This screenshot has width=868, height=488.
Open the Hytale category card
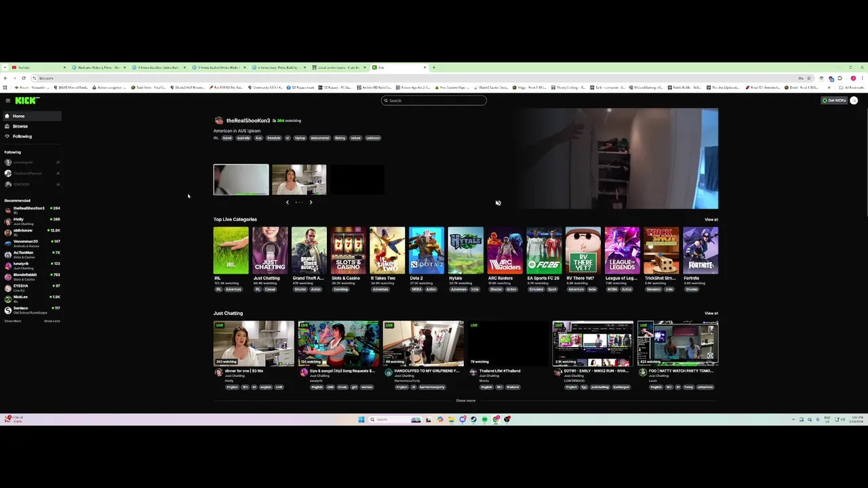click(466, 250)
